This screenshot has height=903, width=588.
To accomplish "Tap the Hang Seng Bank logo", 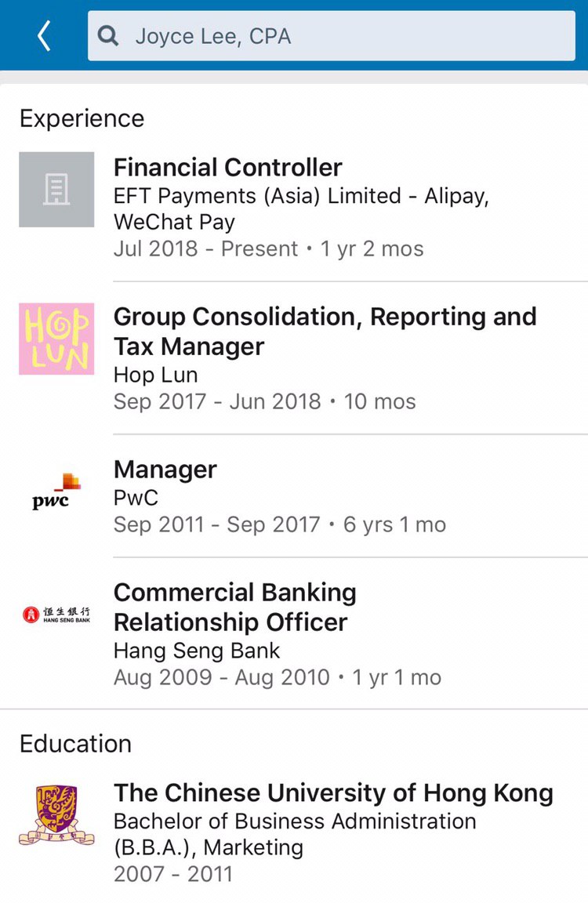I will [56, 615].
